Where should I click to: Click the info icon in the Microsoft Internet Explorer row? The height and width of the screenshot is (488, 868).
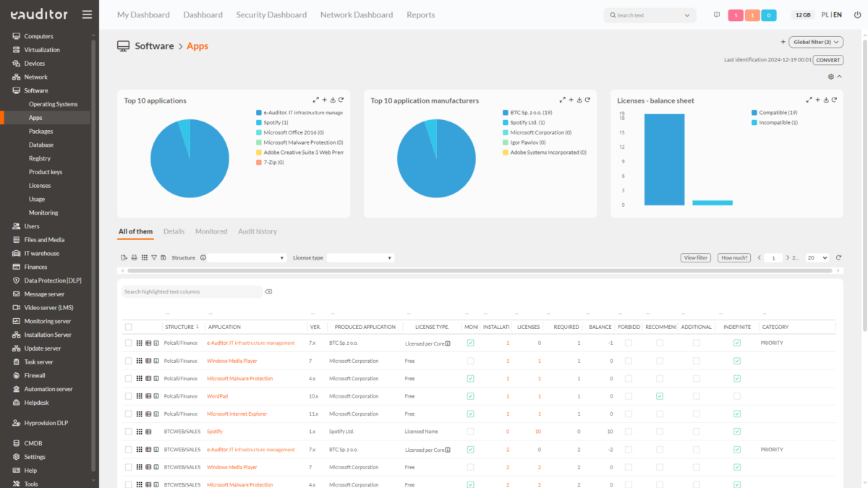pyautogui.click(x=156, y=414)
